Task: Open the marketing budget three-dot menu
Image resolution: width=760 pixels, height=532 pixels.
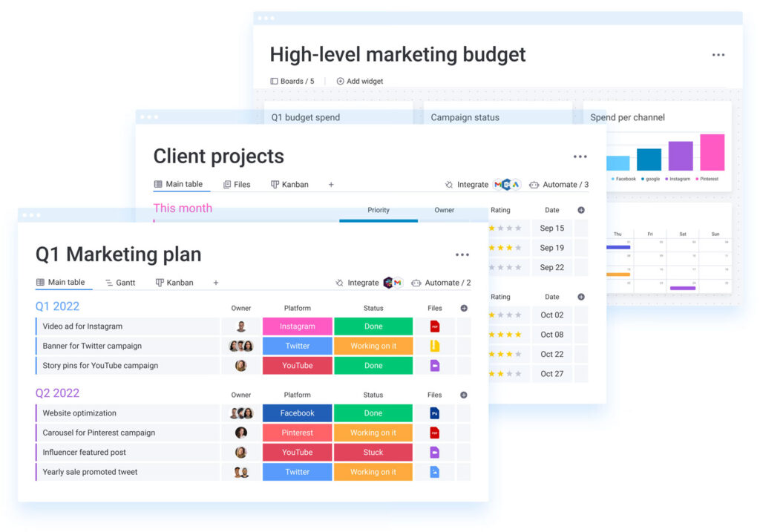Action: click(x=718, y=55)
